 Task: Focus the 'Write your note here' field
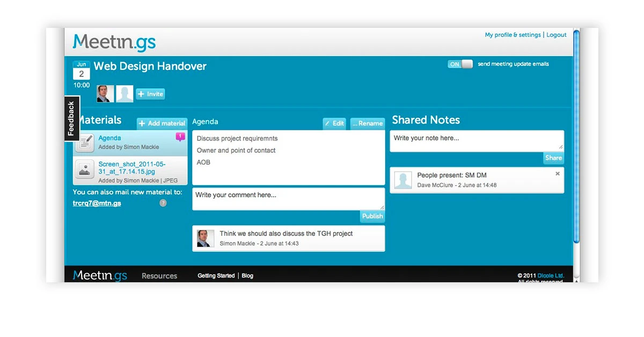click(477, 141)
